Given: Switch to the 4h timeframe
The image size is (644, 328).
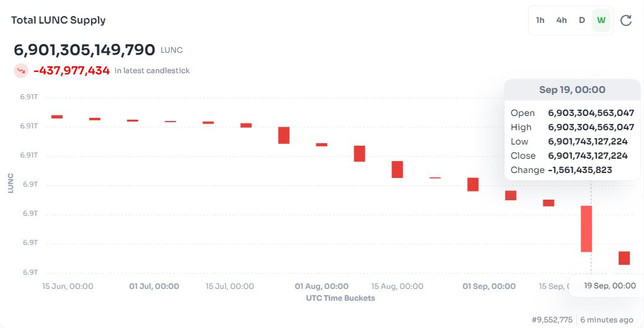Looking at the screenshot, I should coord(561,20).
